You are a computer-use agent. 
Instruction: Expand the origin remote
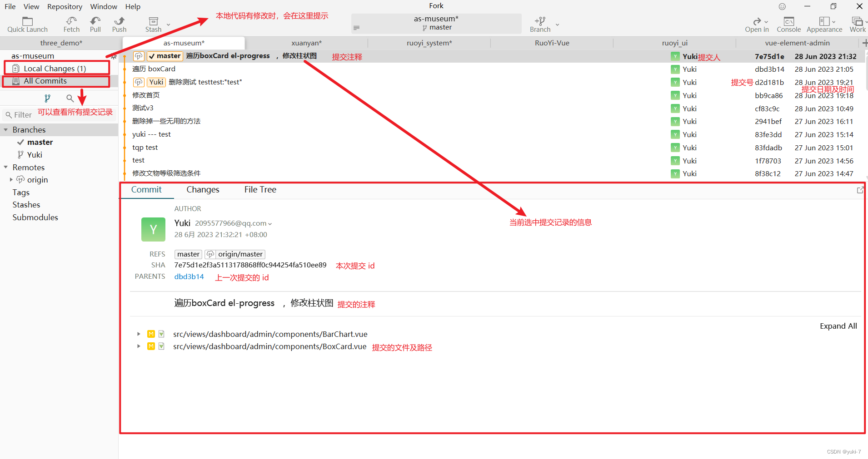11,180
